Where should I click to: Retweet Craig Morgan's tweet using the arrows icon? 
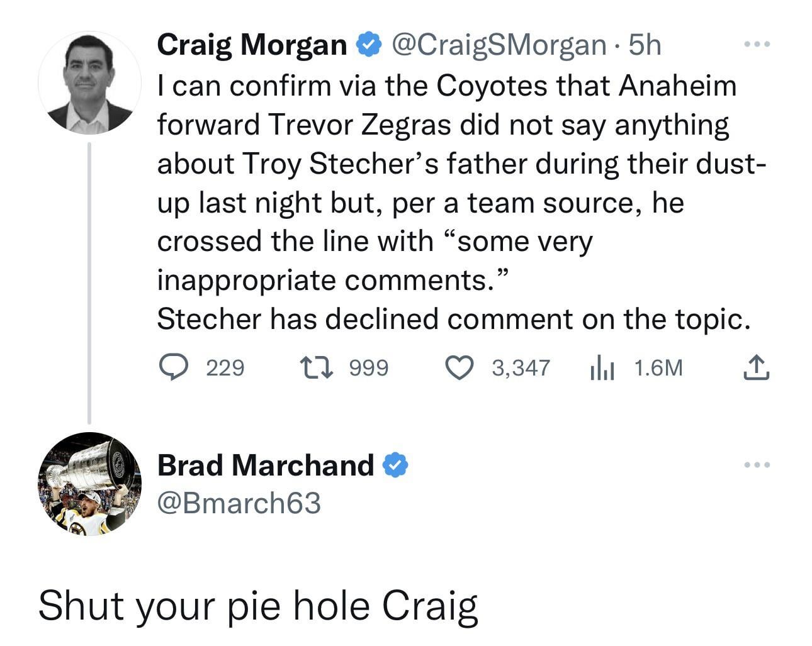pos(312,367)
